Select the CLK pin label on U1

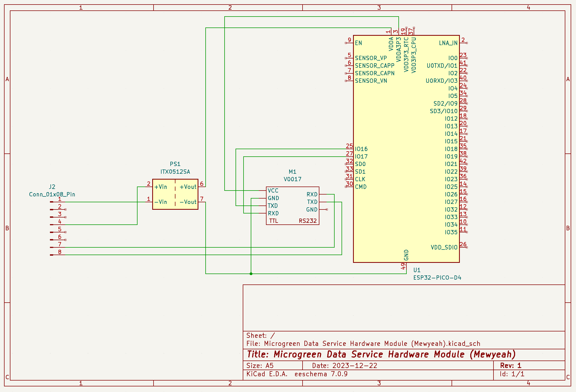(x=360, y=179)
